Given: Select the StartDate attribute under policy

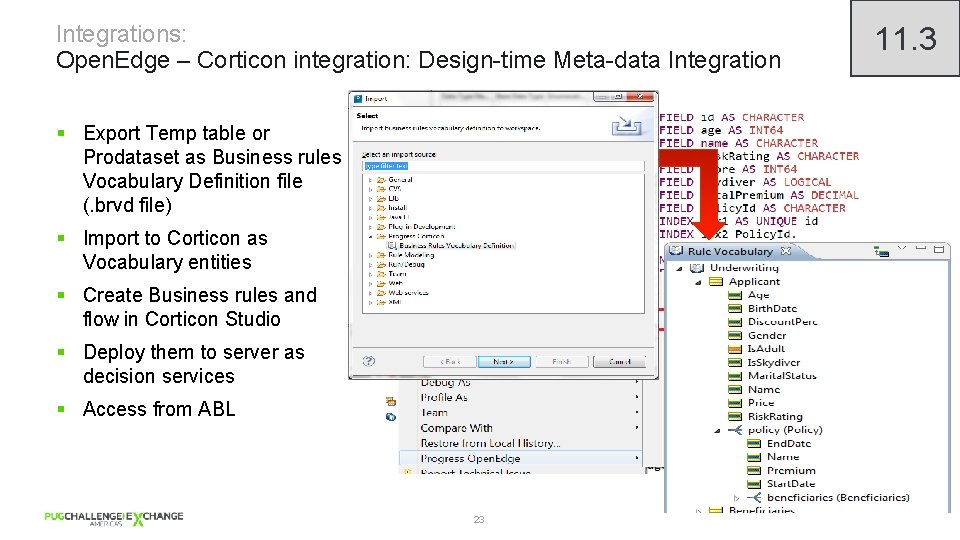Looking at the screenshot, I should point(790,484).
